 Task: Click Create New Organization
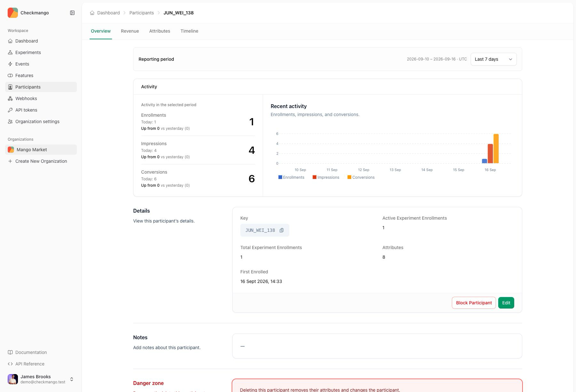click(x=41, y=161)
